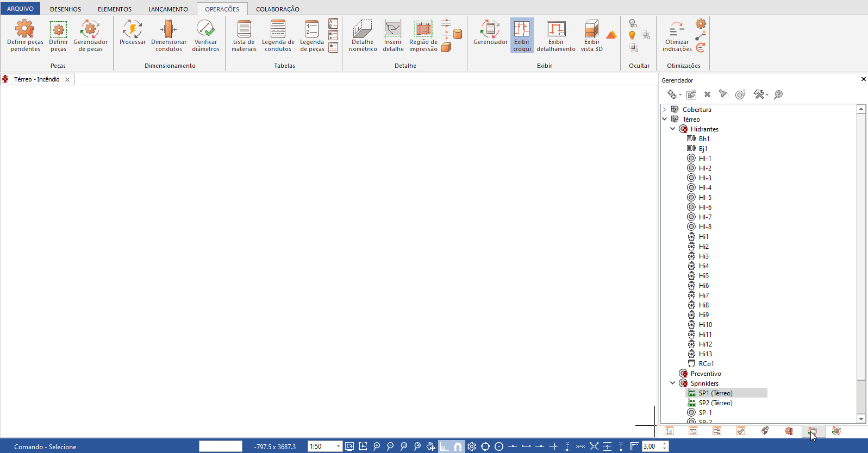Collapse the Hidrantes tree node

tap(672, 129)
